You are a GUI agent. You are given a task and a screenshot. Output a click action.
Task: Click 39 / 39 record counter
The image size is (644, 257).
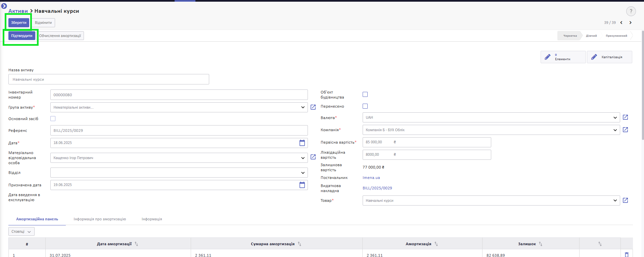(610, 23)
